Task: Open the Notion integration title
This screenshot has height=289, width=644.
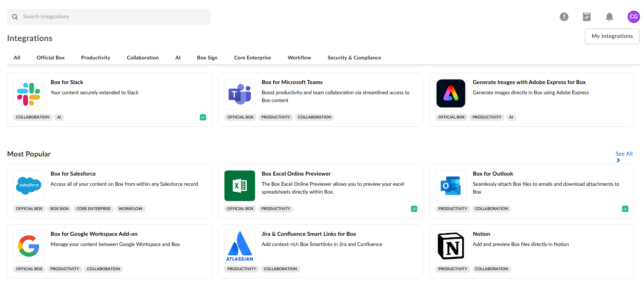Action: [481, 234]
